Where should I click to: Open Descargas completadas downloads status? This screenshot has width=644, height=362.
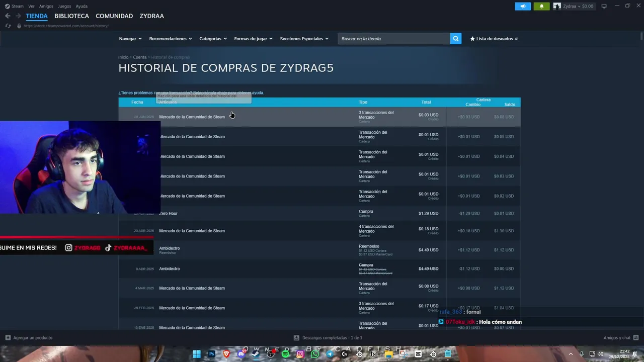pyautogui.click(x=328, y=338)
